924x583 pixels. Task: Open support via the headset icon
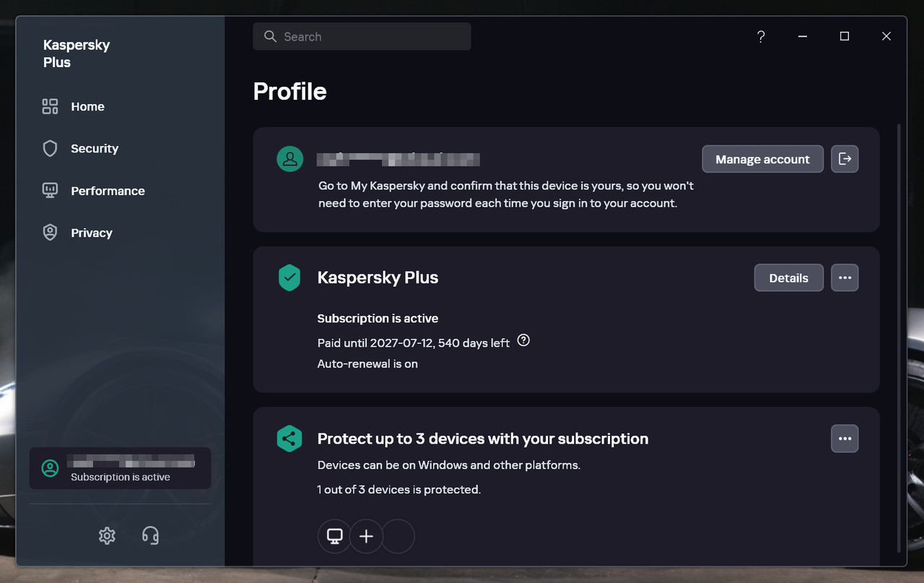(x=150, y=535)
